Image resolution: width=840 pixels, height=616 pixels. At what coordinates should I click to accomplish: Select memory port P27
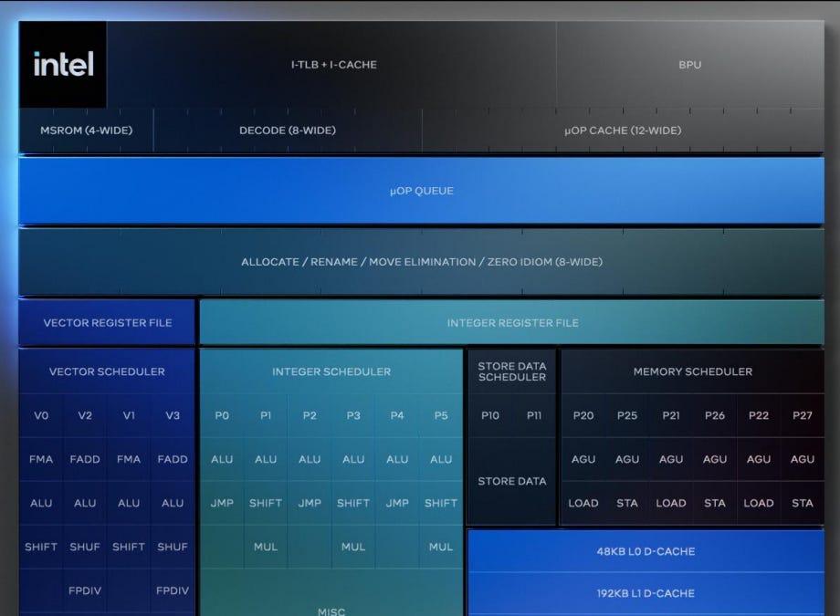pos(803,415)
